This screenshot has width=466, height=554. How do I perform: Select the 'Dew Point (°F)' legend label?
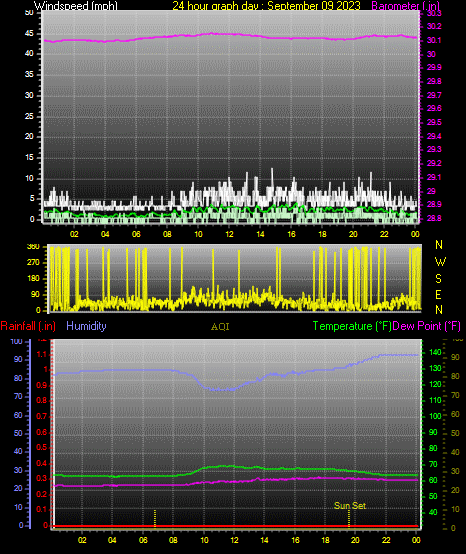pyautogui.click(x=426, y=326)
